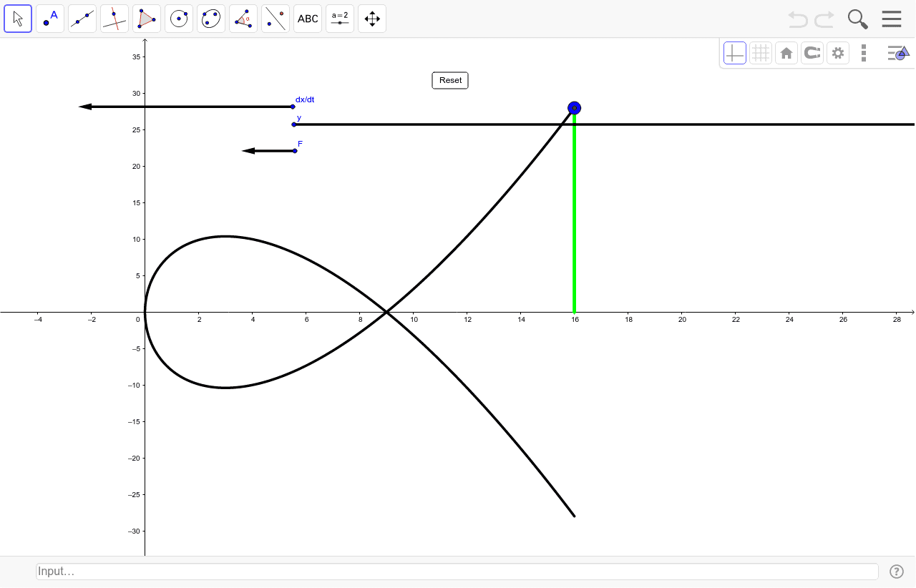916x588 pixels.
Task: Select the Point tool
Action: [x=49, y=19]
